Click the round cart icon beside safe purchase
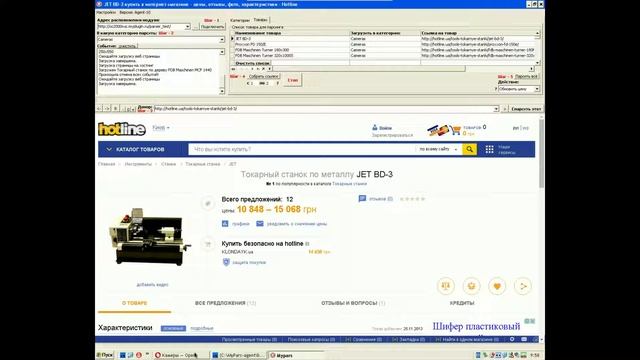The width and height of the screenshot is (640, 360). [208, 244]
